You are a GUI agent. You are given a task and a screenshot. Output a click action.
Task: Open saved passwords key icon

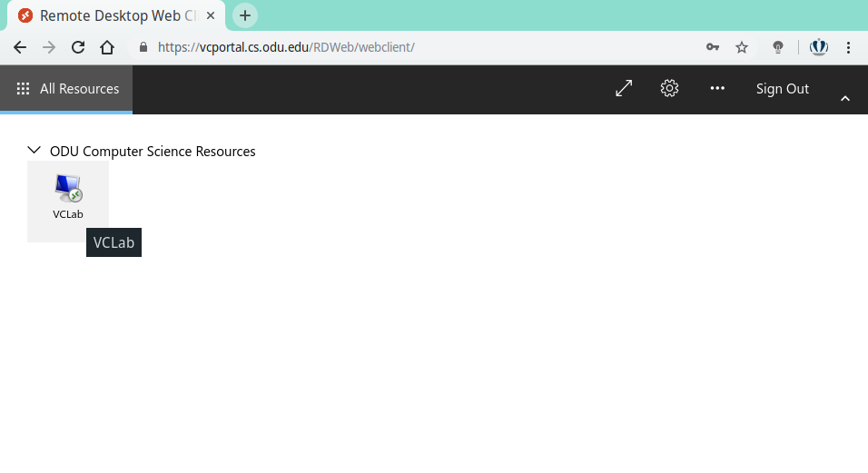click(713, 47)
